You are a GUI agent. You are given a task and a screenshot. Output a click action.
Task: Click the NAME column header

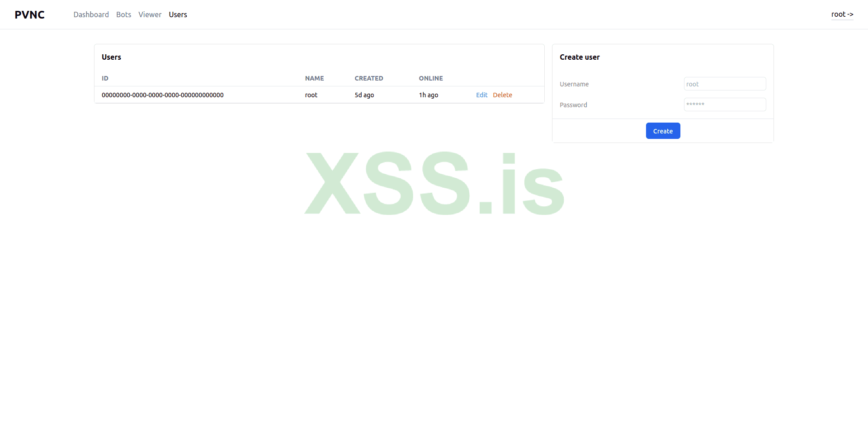tap(315, 78)
